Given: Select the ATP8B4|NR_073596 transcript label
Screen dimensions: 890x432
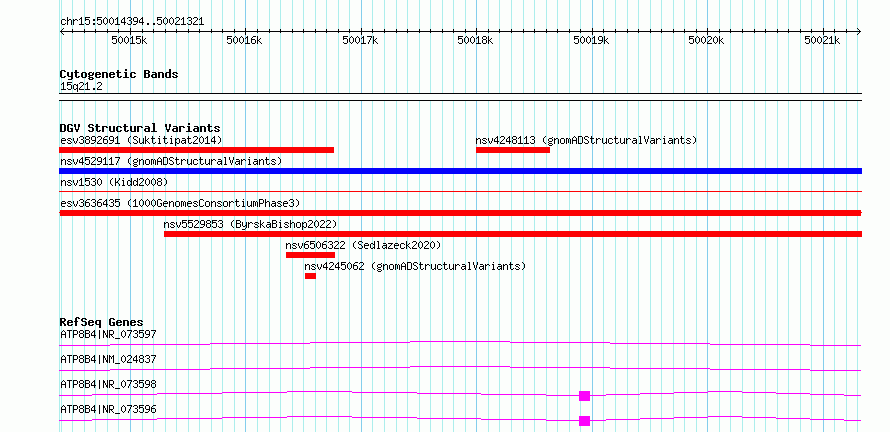Looking at the screenshot, I should pos(108,409).
